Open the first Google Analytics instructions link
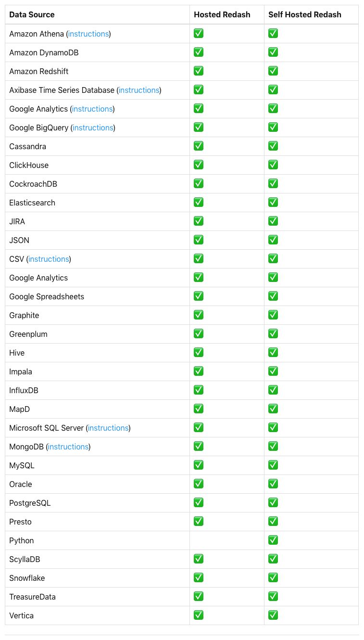The height and width of the screenshot is (640, 364). (92, 109)
